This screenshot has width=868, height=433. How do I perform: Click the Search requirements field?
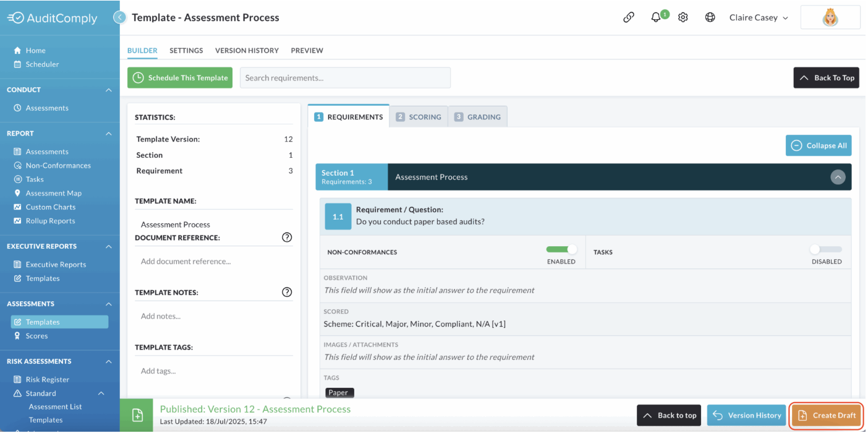tap(345, 78)
